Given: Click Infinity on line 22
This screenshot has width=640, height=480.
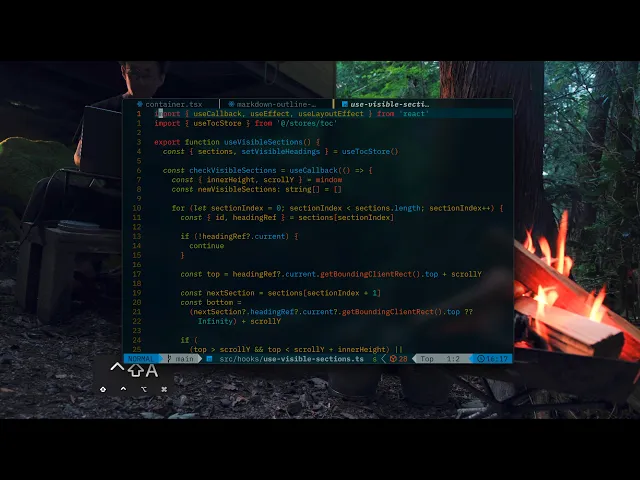Looking at the screenshot, I should [x=215, y=321].
